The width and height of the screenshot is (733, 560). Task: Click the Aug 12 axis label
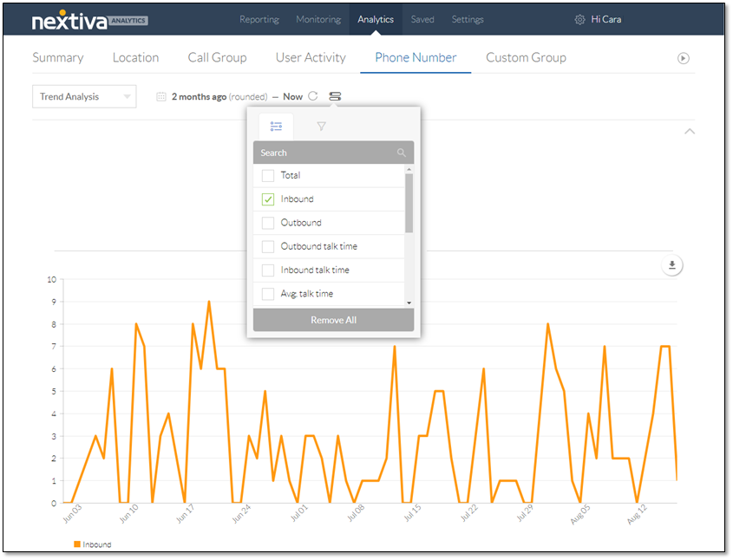click(x=638, y=515)
